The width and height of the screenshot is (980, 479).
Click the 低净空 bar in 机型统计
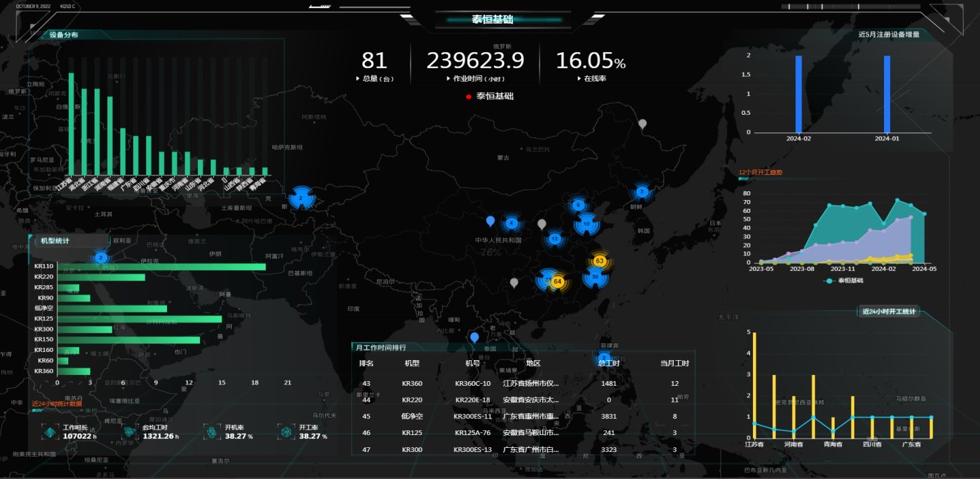point(112,308)
